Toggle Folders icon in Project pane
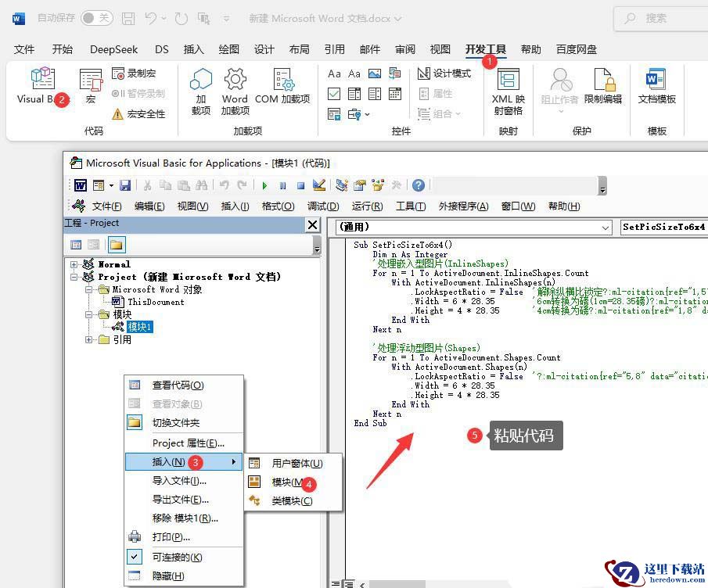 (117, 245)
